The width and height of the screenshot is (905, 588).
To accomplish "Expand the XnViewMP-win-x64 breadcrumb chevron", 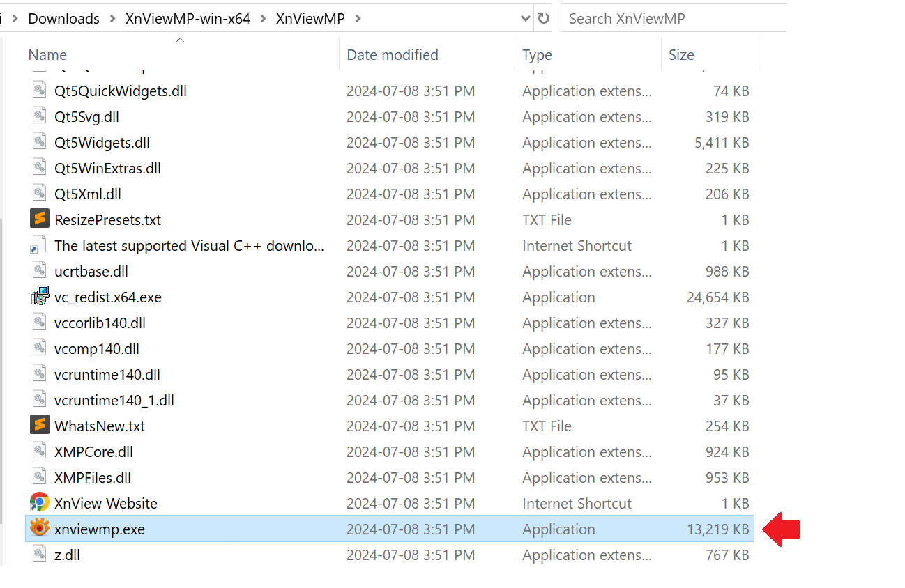I will pos(263,19).
